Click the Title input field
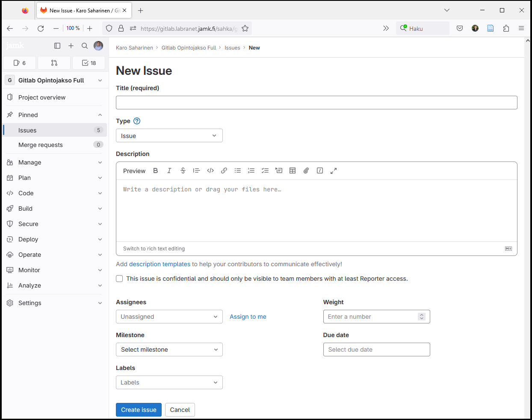Image resolution: width=532 pixels, height=420 pixels. tap(316, 103)
